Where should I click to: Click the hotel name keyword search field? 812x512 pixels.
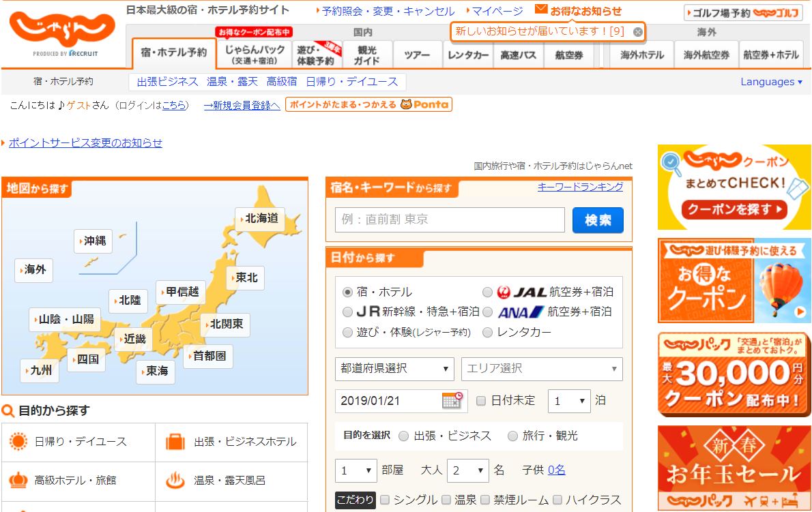pos(450,220)
